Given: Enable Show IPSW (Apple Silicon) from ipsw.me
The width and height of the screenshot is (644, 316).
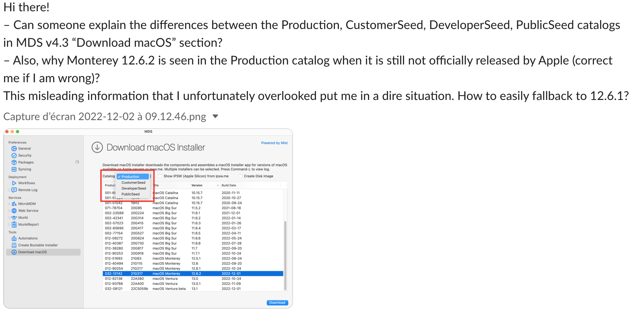Looking at the screenshot, I should pos(161,176).
